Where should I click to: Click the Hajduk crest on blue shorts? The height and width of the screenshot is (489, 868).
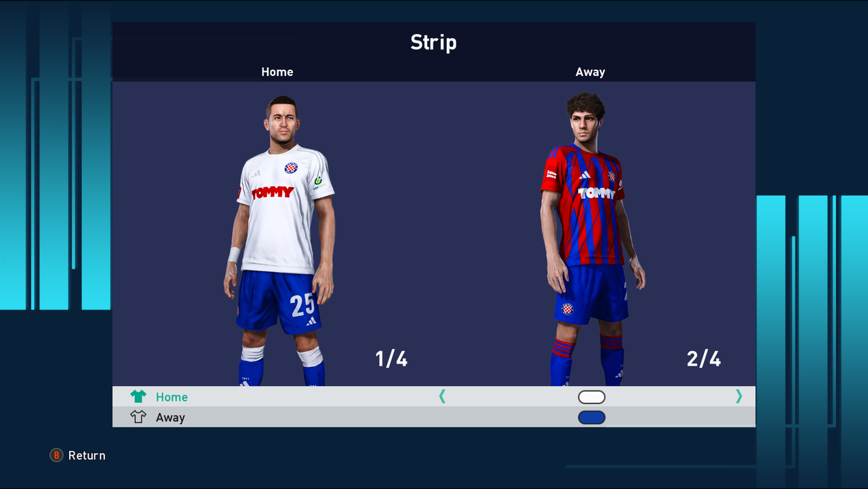pyautogui.click(x=567, y=309)
